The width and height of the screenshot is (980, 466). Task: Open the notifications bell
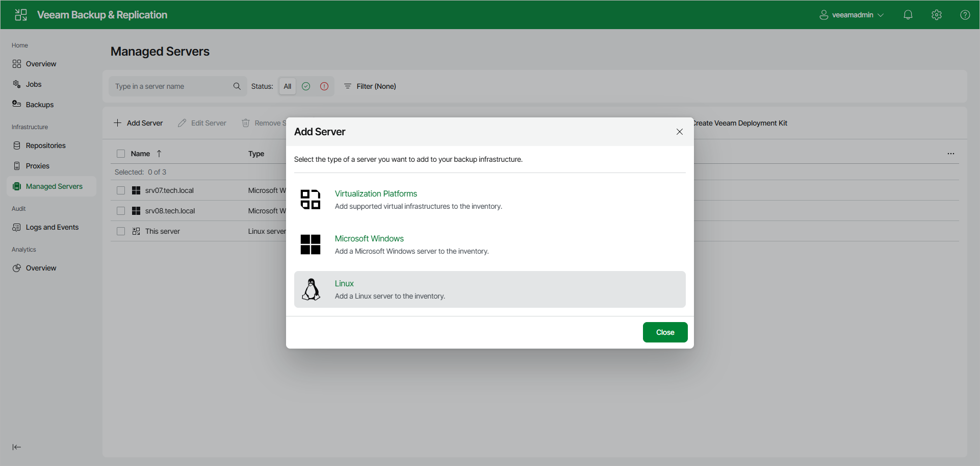click(908, 15)
